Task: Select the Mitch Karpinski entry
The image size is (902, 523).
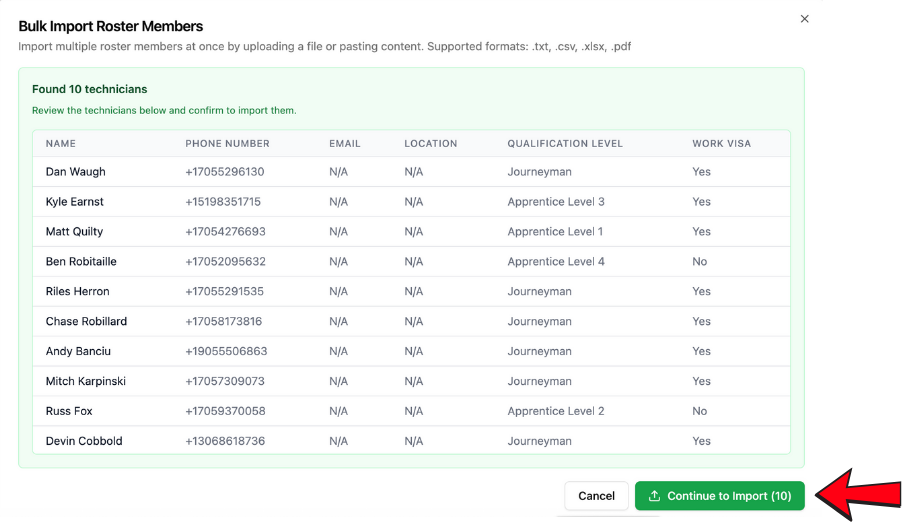Action: [x=86, y=382]
